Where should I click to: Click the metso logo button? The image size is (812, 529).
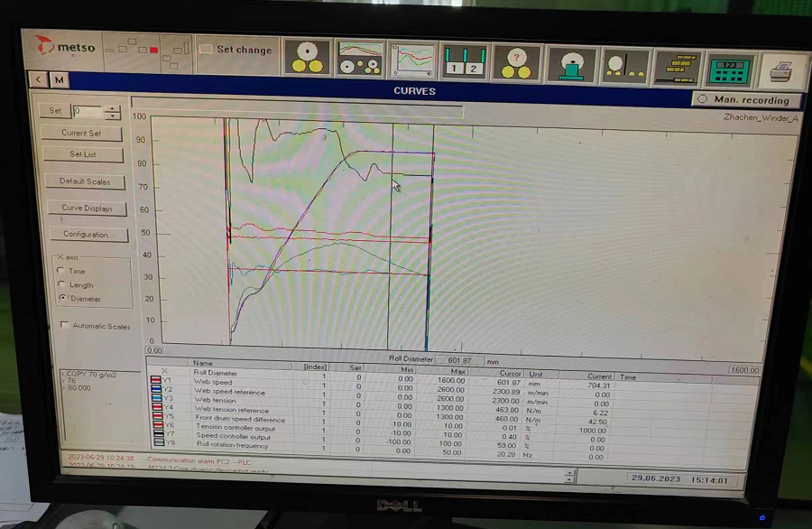pyautogui.click(x=64, y=46)
